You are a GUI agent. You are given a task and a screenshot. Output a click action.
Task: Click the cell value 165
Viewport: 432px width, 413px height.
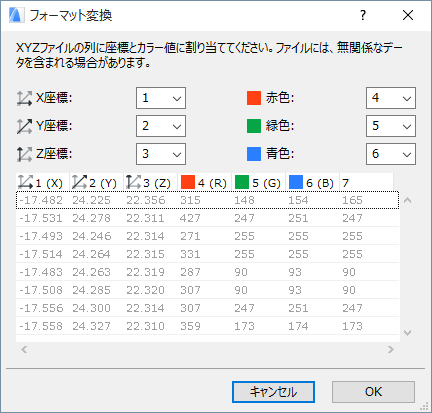click(x=352, y=200)
